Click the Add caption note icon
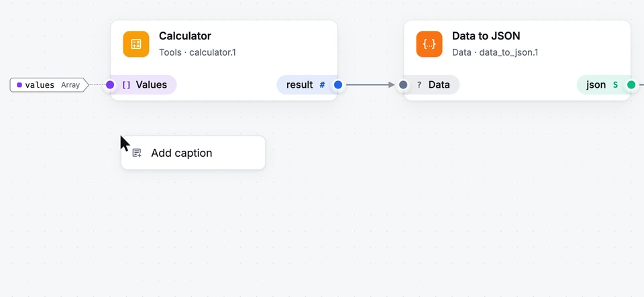Viewport: 644px width, 297px height. click(x=137, y=153)
